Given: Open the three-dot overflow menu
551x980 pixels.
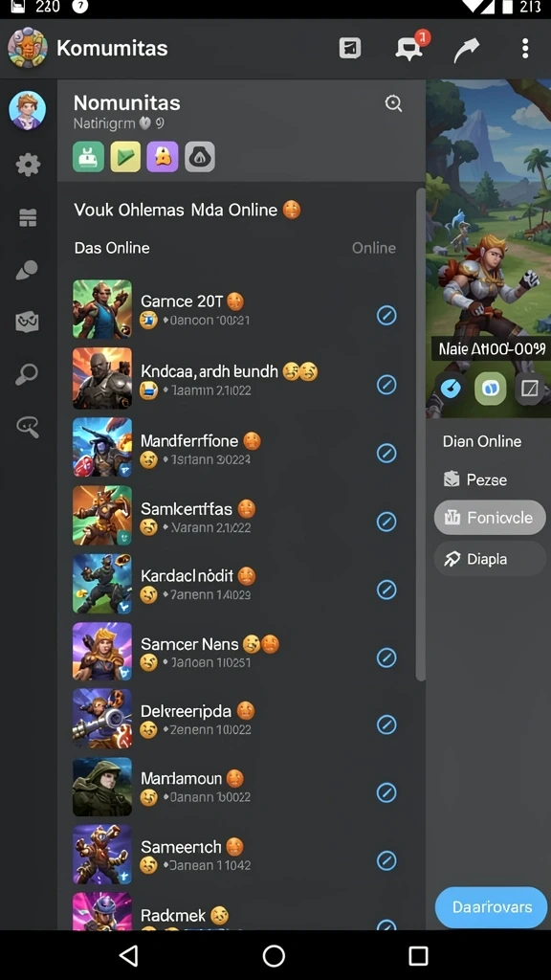Looking at the screenshot, I should coord(525,48).
